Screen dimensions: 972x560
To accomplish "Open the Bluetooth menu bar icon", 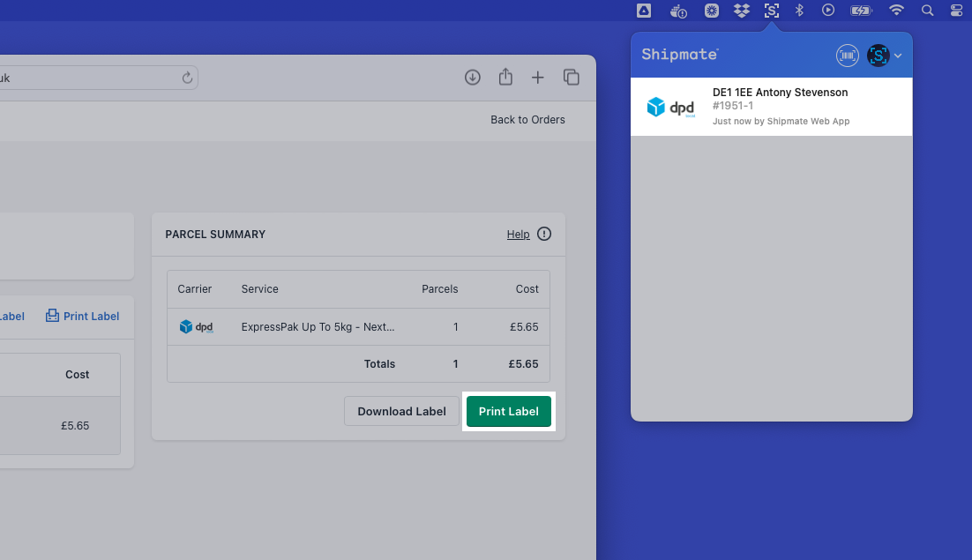I will [x=799, y=11].
